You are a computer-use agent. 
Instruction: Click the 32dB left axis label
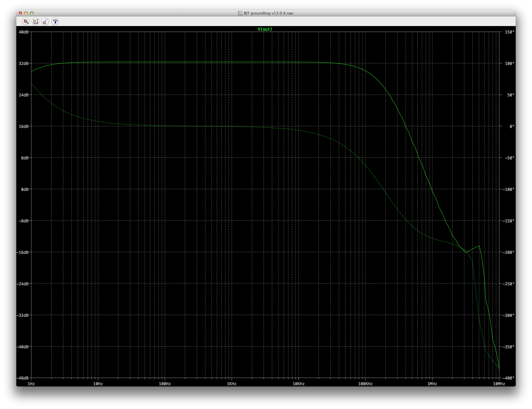coord(23,64)
